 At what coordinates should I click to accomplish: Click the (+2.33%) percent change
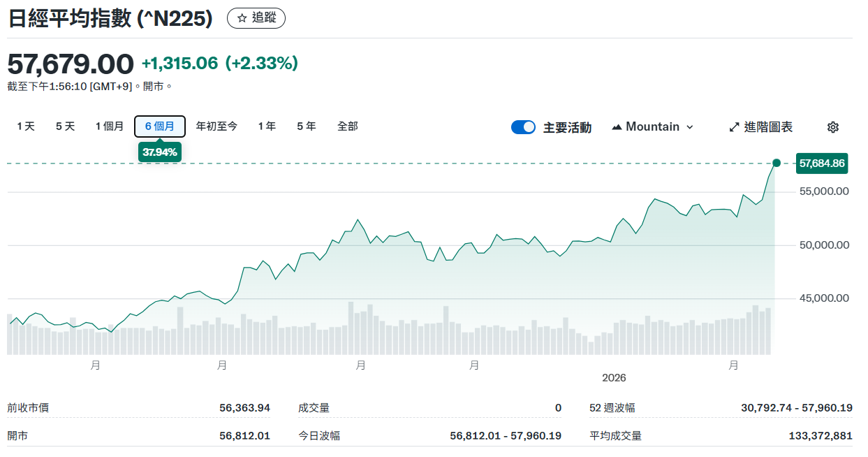(x=262, y=64)
